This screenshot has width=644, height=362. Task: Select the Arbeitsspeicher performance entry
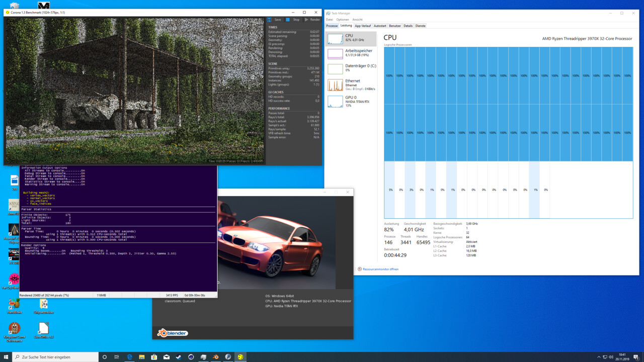[x=351, y=53]
